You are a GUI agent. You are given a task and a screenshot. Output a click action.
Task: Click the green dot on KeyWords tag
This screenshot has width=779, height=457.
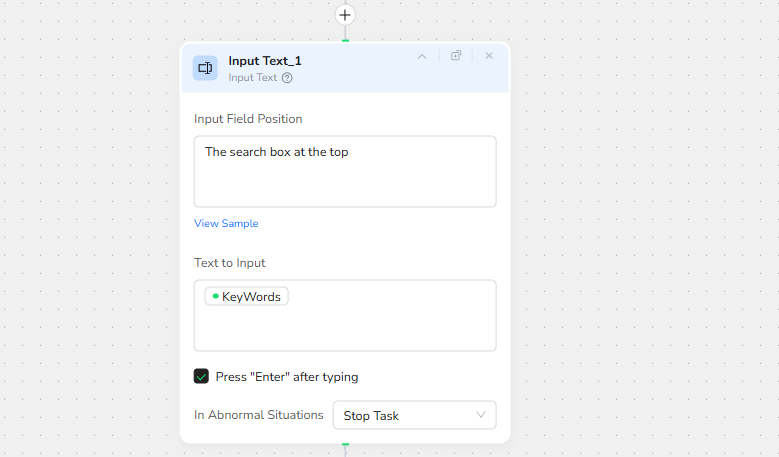coord(215,296)
